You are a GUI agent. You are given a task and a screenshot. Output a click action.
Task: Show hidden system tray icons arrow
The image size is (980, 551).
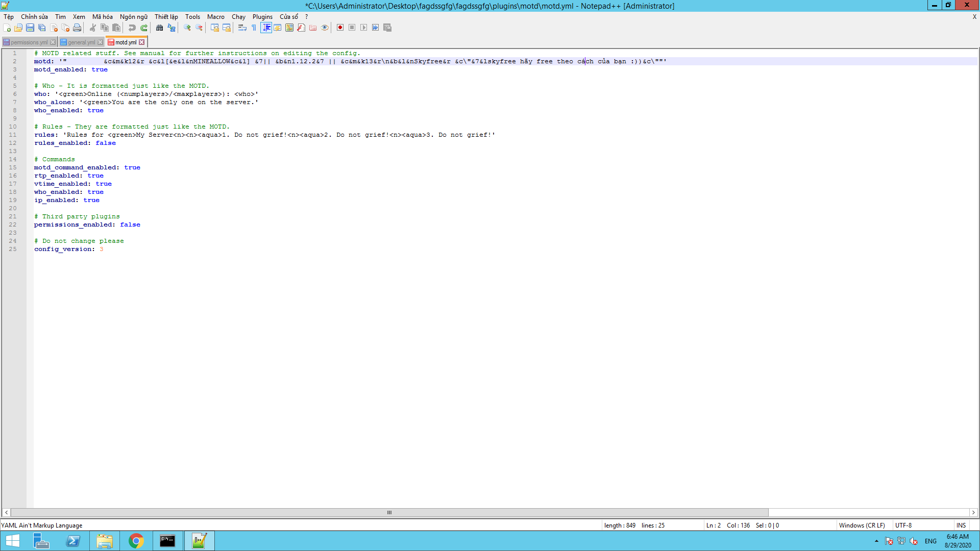pos(876,541)
